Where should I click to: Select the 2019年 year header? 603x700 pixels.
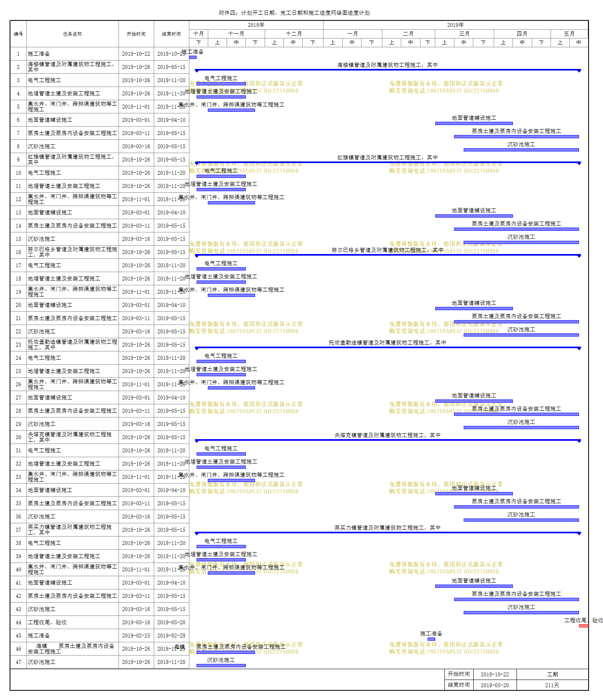(x=456, y=25)
